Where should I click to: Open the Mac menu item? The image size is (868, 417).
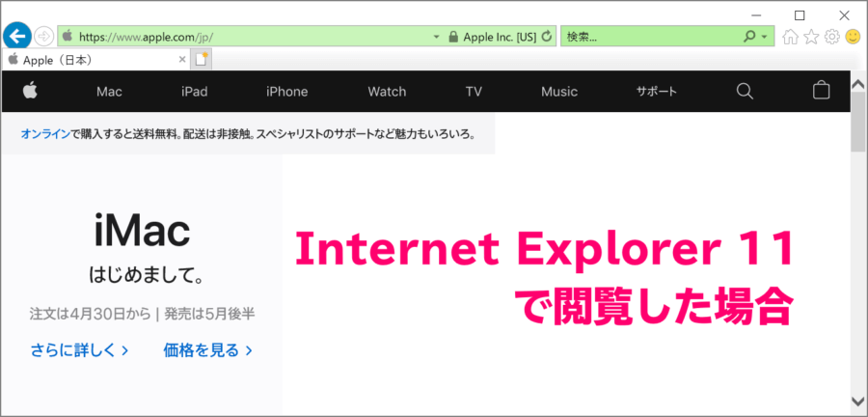tap(109, 92)
